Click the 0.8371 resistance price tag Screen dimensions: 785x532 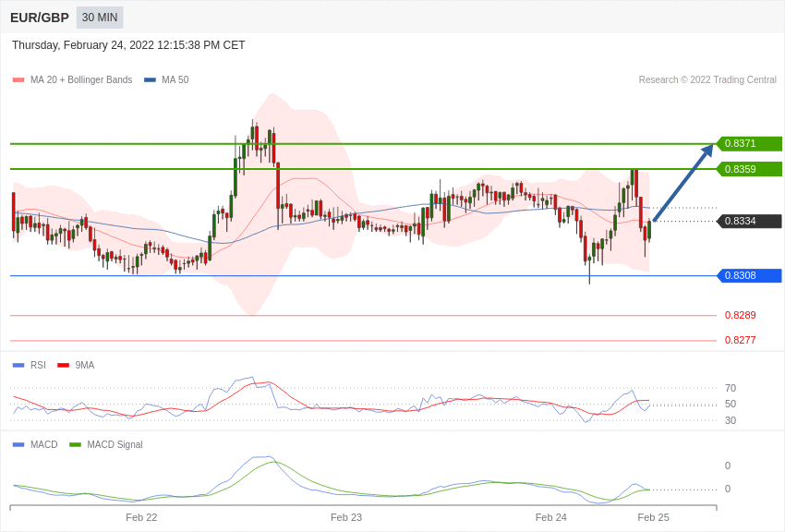pyautogui.click(x=750, y=144)
